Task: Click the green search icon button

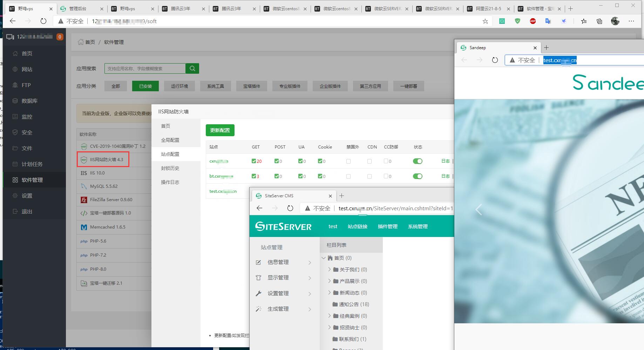Action: click(192, 68)
